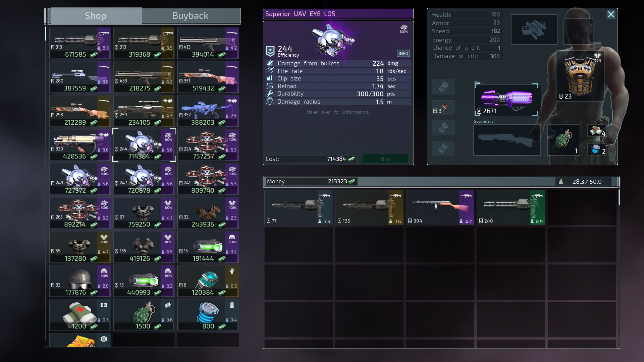Switch to the Buyback tab
Image resolution: width=644 pixels, height=362 pixels.
pyautogui.click(x=190, y=15)
